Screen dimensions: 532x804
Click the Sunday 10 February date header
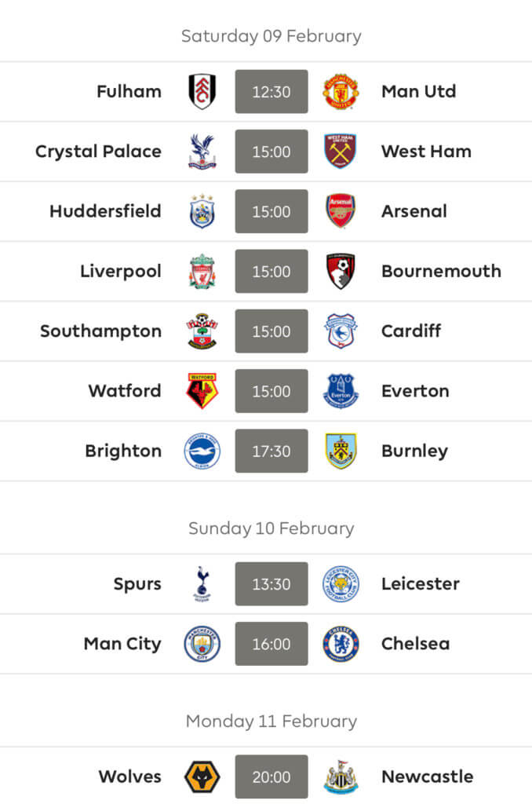[x=271, y=528]
